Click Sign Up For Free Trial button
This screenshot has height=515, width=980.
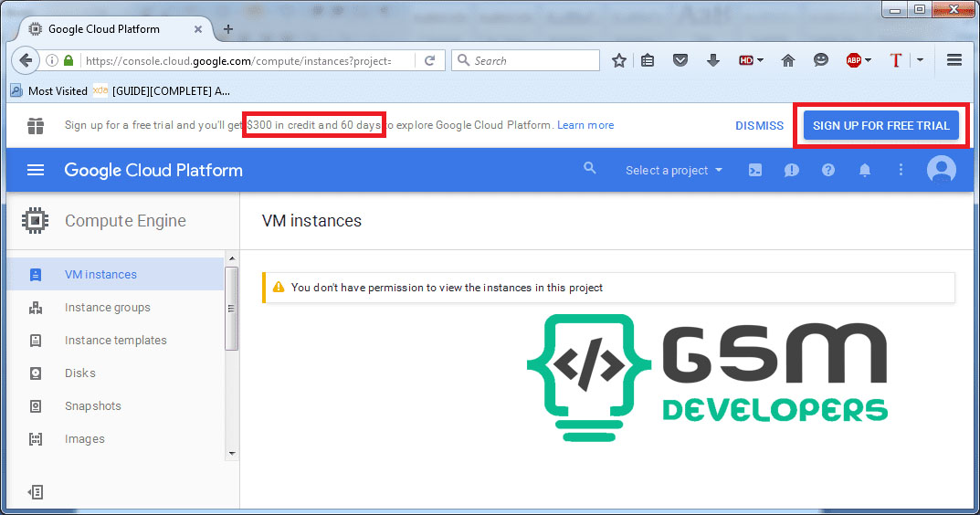(x=881, y=126)
